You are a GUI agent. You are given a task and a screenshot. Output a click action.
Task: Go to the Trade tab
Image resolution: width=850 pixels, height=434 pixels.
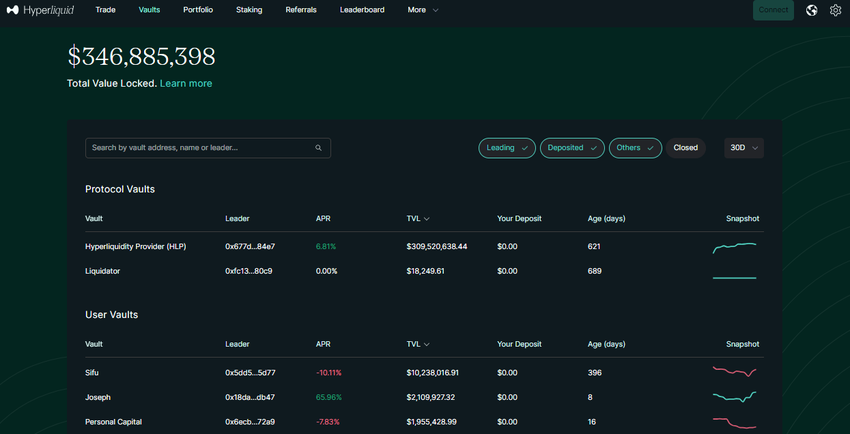click(105, 10)
